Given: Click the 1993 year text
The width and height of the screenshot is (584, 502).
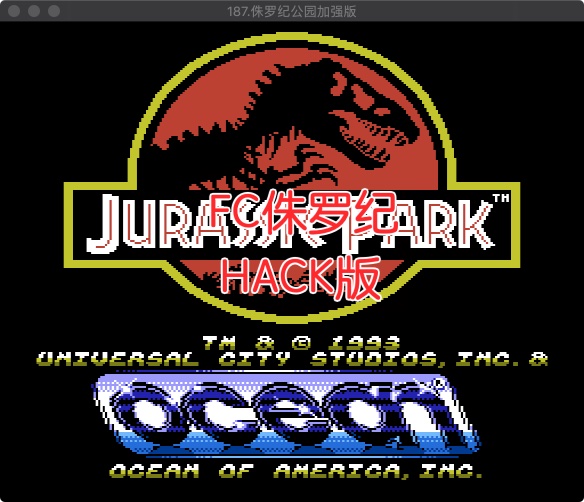Looking at the screenshot, I should (365, 342).
